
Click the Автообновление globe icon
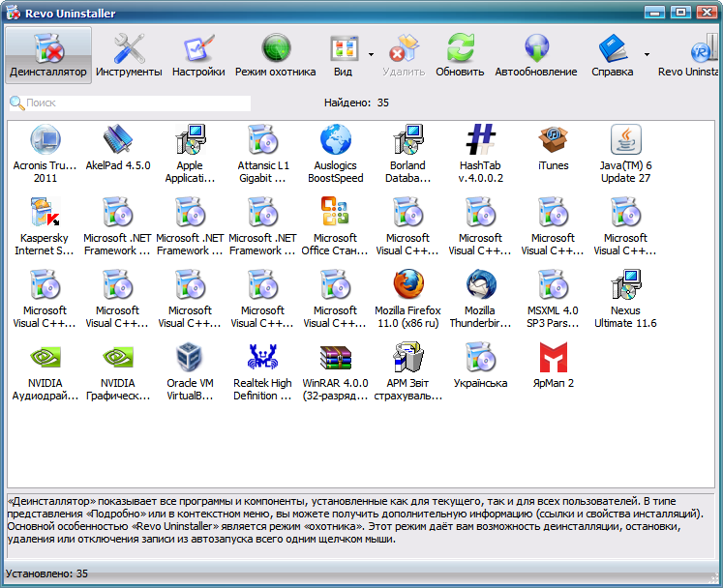(x=536, y=49)
